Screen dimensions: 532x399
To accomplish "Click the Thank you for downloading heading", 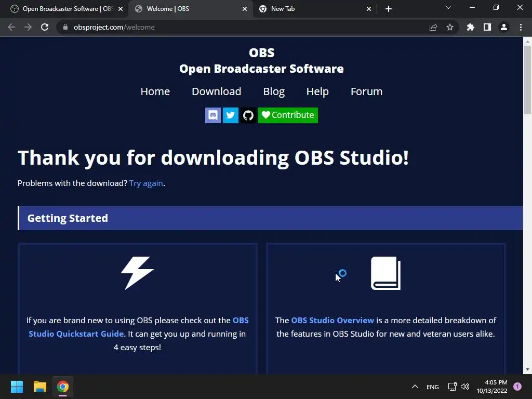I will click(213, 158).
